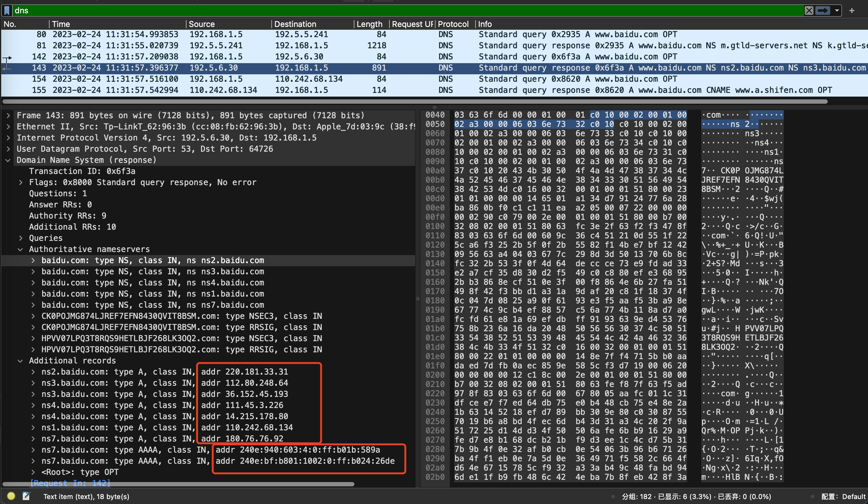The image size is (868, 504).
Task: Expand the Frame 143 tree node
Action: (8, 115)
